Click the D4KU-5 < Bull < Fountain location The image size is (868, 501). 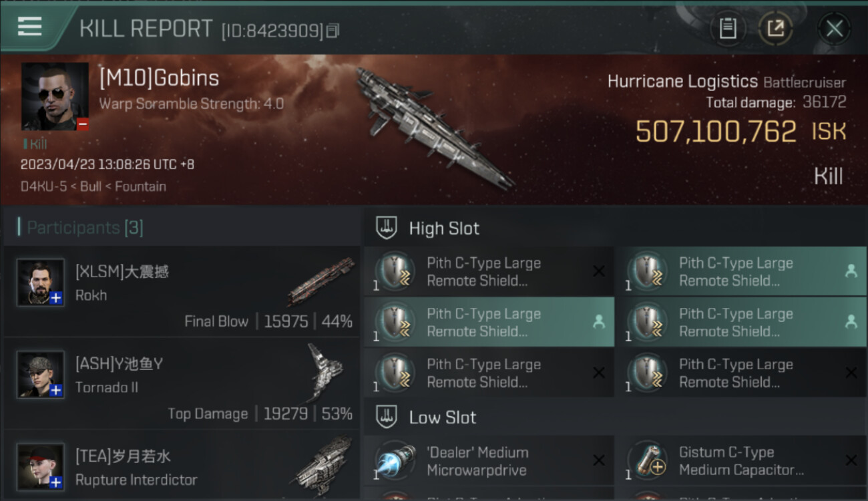93,186
